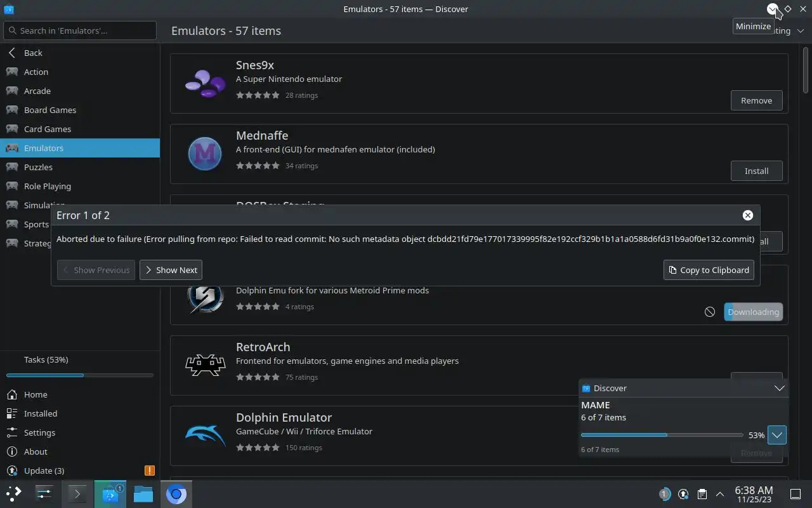Click the vertical scrollbar of the app list
Screen dimensions: 812x508
(x=806, y=70)
